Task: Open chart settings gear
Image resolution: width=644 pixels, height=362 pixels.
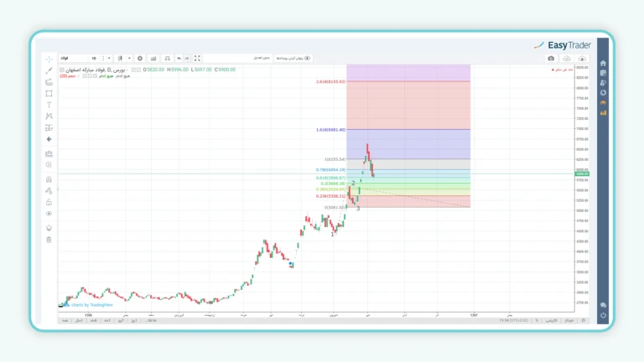Action: pyautogui.click(x=140, y=59)
